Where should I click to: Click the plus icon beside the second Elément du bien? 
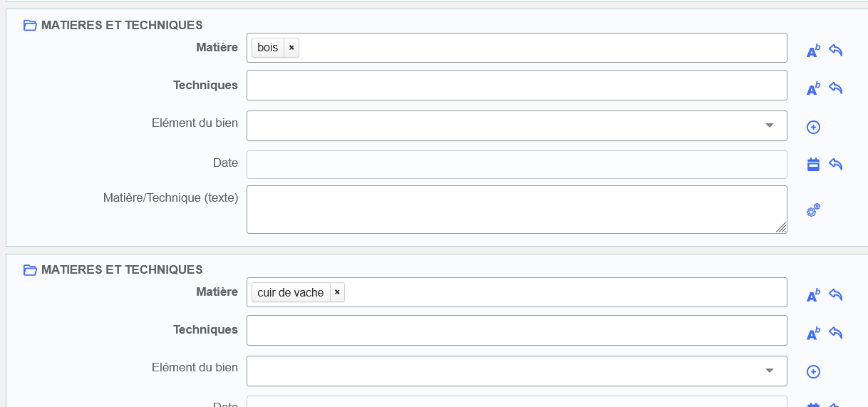813,371
